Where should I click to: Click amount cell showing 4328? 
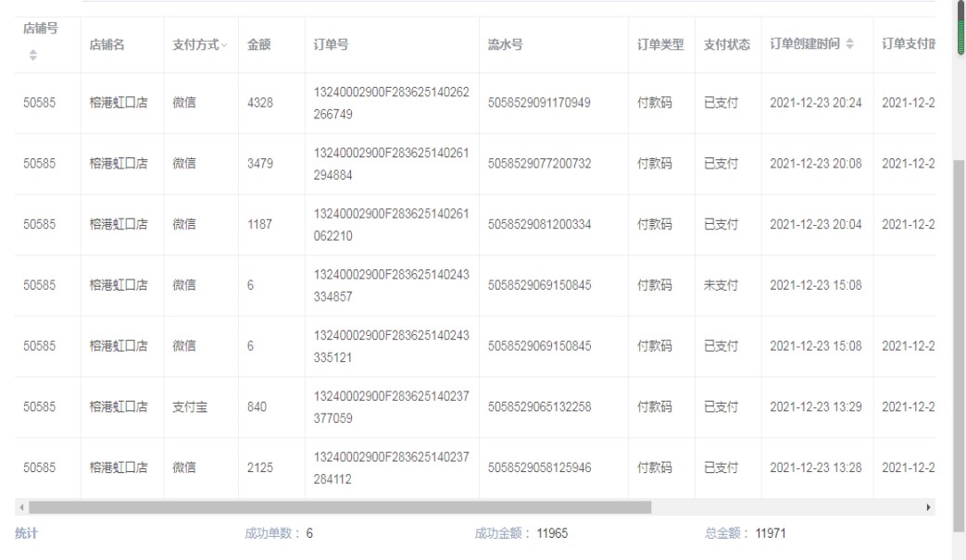(259, 103)
